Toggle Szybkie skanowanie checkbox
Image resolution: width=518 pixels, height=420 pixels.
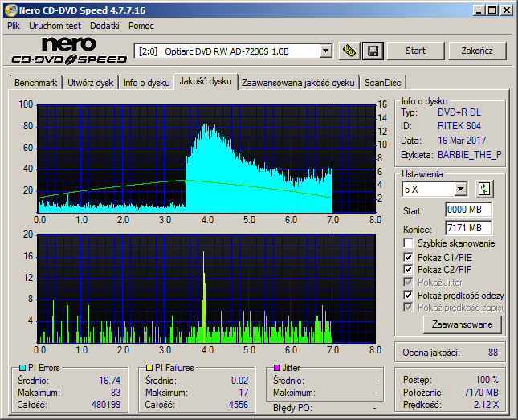(x=408, y=243)
